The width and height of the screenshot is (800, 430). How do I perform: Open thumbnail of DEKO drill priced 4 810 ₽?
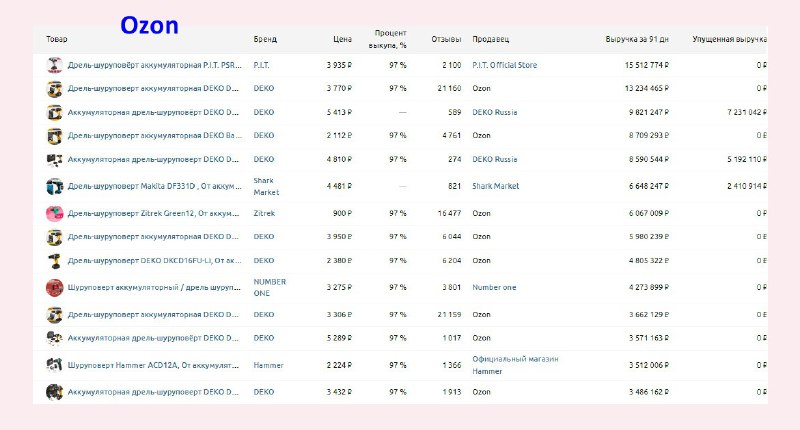pyautogui.click(x=55, y=160)
